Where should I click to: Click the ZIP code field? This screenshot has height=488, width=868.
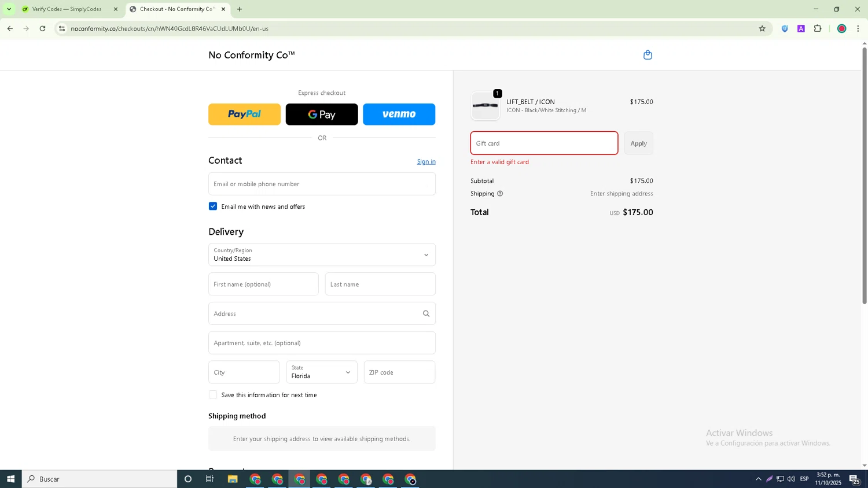(399, 372)
